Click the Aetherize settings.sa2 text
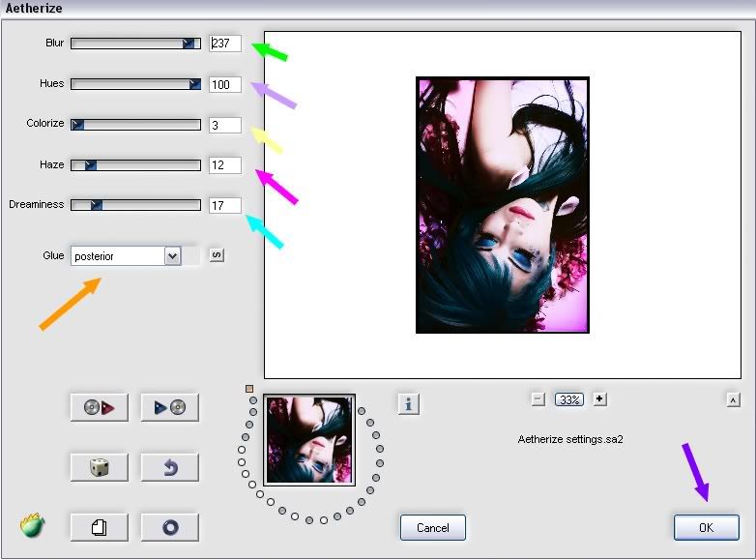756x560 pixels. coord(570,439)
